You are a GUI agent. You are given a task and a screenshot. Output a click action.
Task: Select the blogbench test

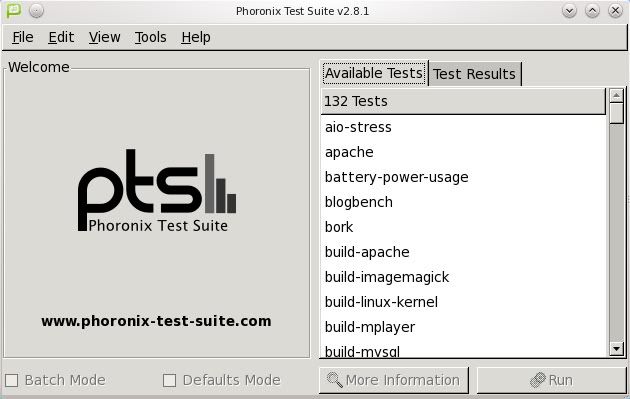click(463, 202)
